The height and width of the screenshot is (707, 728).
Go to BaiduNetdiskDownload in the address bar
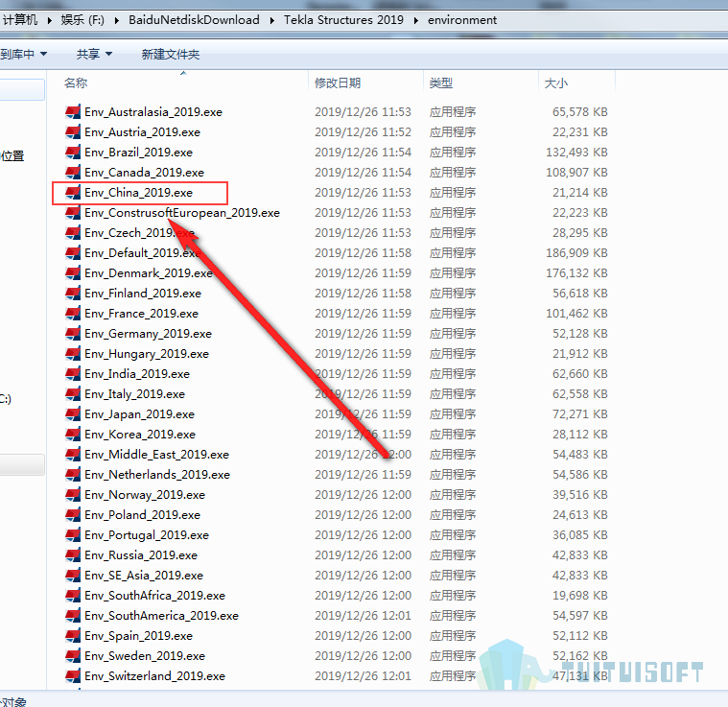click(x=194, y=20)
